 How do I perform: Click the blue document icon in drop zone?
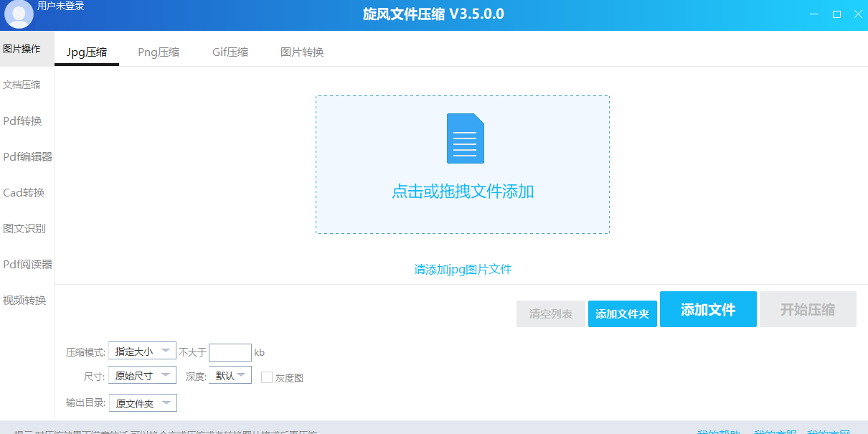coord(465,138)
